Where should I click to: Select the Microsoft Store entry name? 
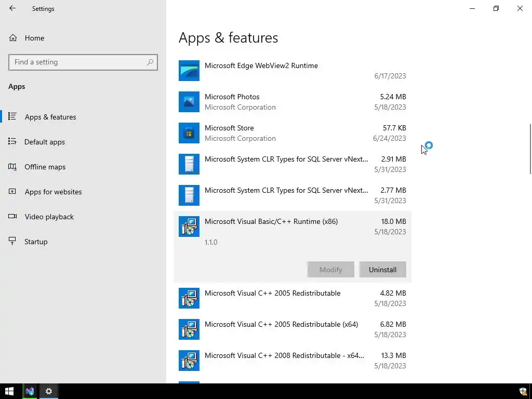coord(229,128)
